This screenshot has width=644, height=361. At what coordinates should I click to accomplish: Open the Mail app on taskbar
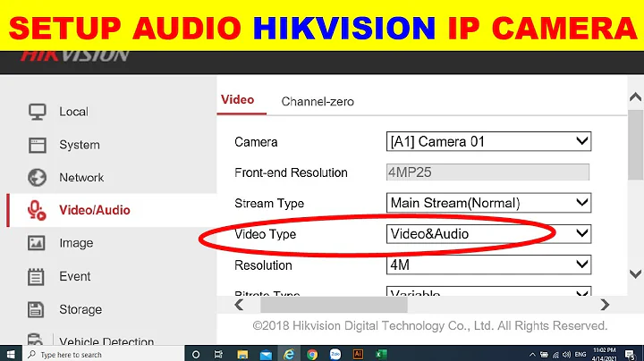pyautogui.click(x=266, y=355)
